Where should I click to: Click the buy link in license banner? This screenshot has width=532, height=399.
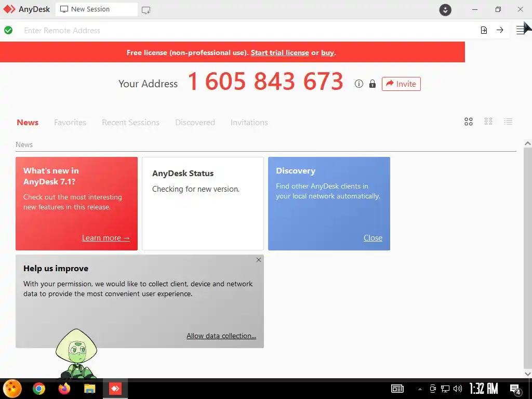327,52
